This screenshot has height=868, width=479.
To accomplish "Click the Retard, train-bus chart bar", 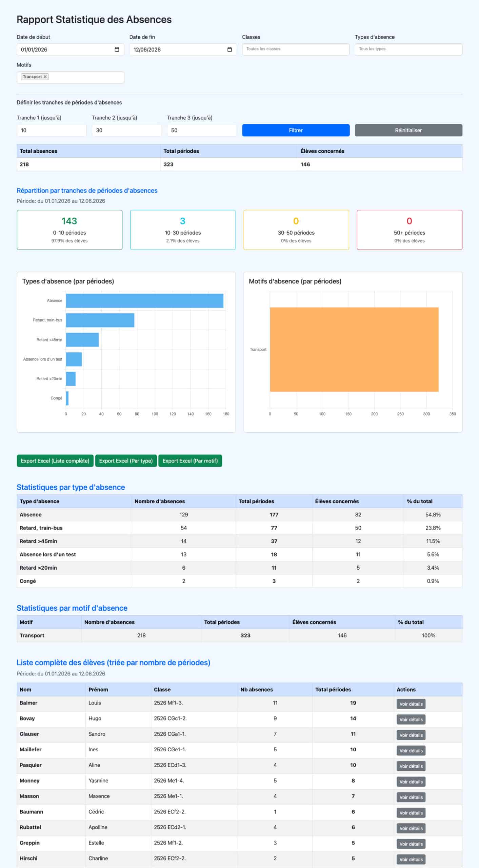I will pyautogui.click(x=100, y=320).
